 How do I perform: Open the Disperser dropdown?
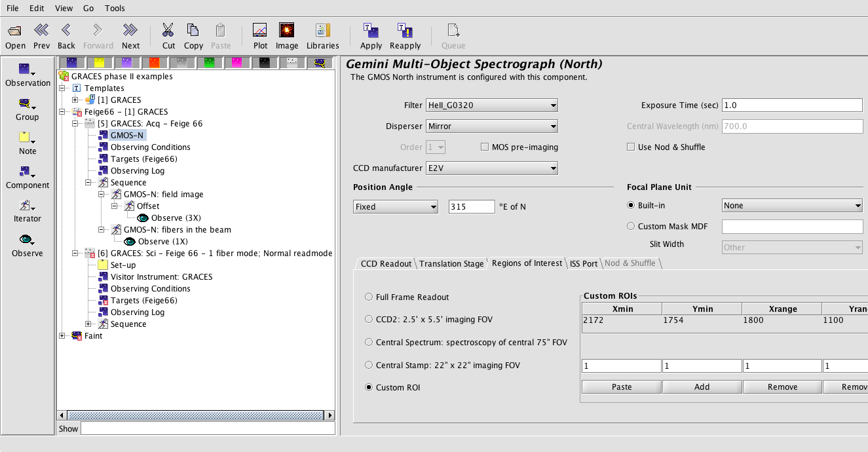pyautogui.click(x=491, y=126)
